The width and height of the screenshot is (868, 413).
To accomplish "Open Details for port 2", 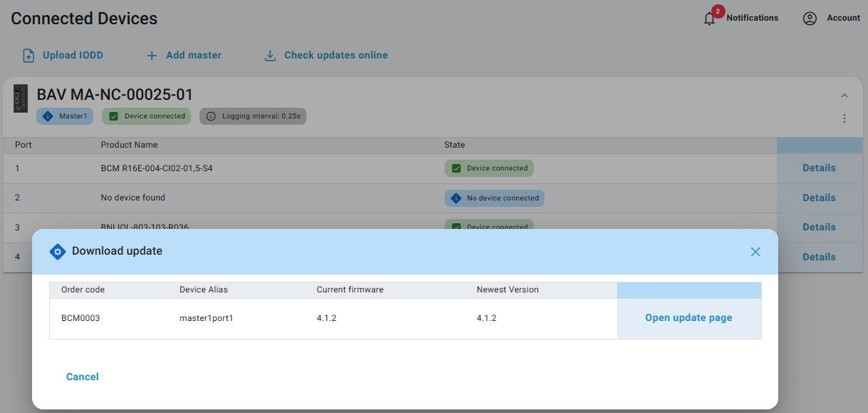I will tap(819, 198).
